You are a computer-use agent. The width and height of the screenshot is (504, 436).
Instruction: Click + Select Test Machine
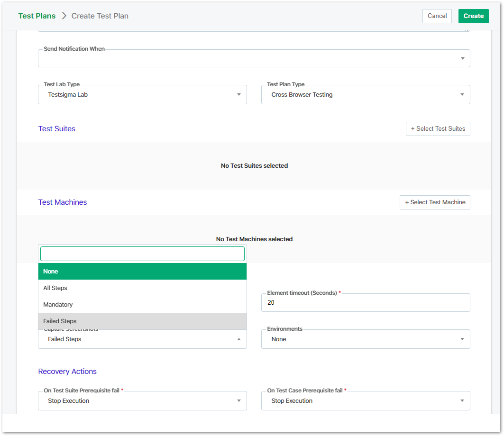click(434, 202)
